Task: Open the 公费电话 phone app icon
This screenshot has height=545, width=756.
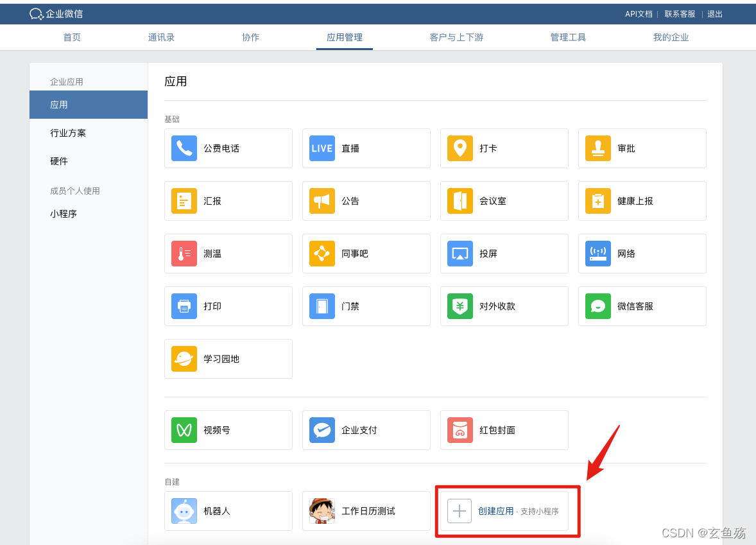Action: (x=184, y=148)
